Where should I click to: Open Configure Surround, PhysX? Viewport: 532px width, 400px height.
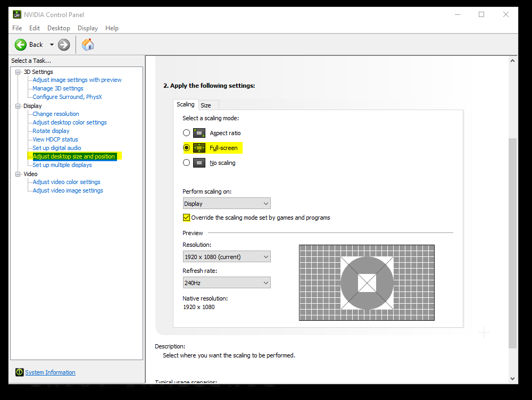click(67, 97)
